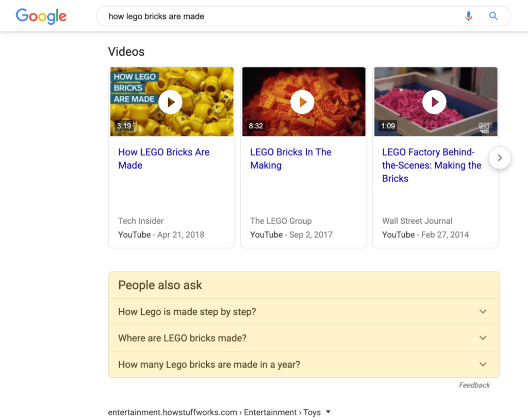Viewport: 528px width, 420px height.
Task: Click the People also ask heading
Action: pos(160,285)
